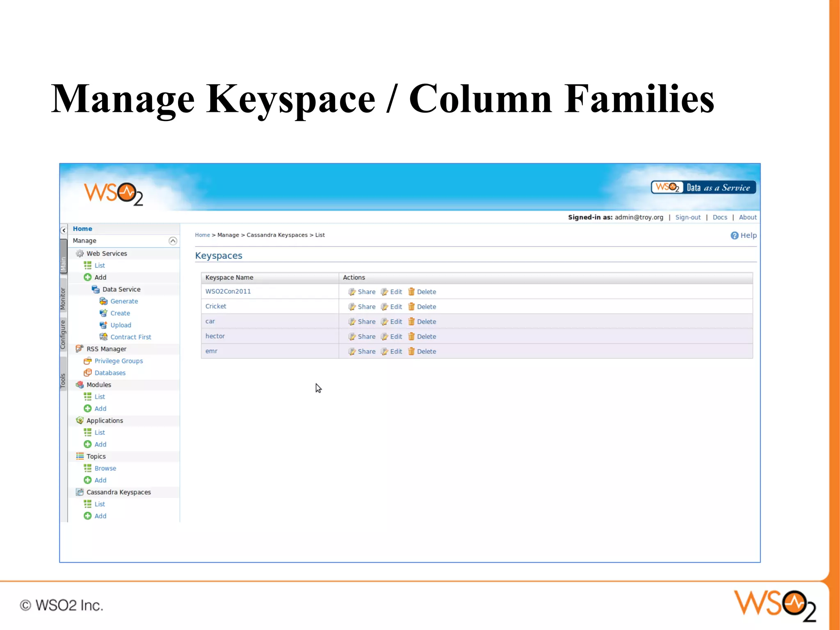Click the Delete trash icon in the emr row
The height and width of the screenshot is (630, 840).
(x=411, y=352)
